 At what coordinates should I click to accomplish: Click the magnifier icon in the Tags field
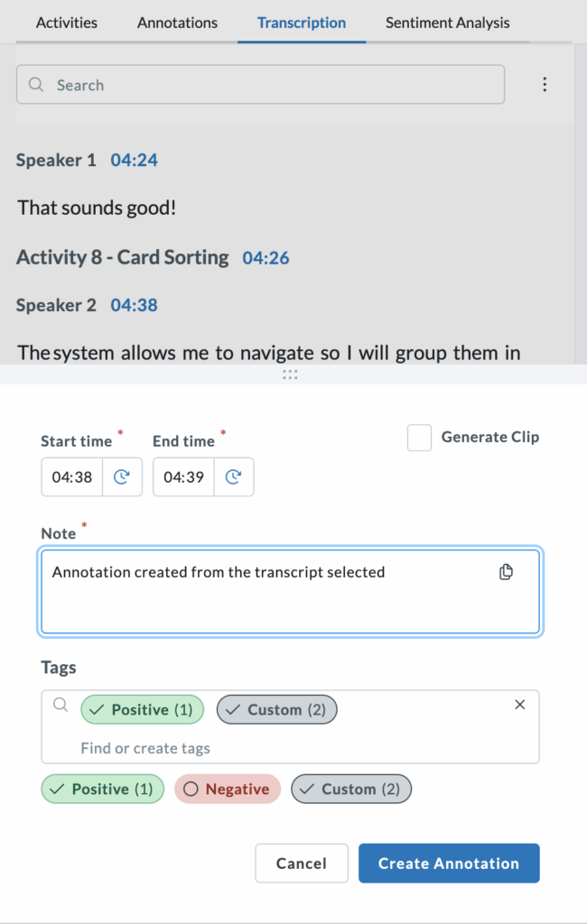(60, 704)
